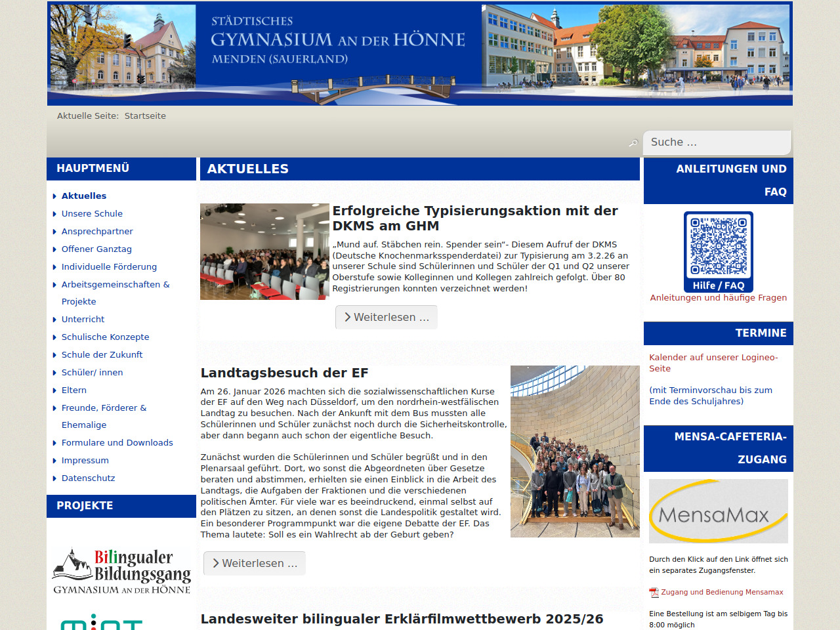This screenshot has height=630, width=840.
Task: Select Offener Ganztag menu item
Action: pos(96,249)
